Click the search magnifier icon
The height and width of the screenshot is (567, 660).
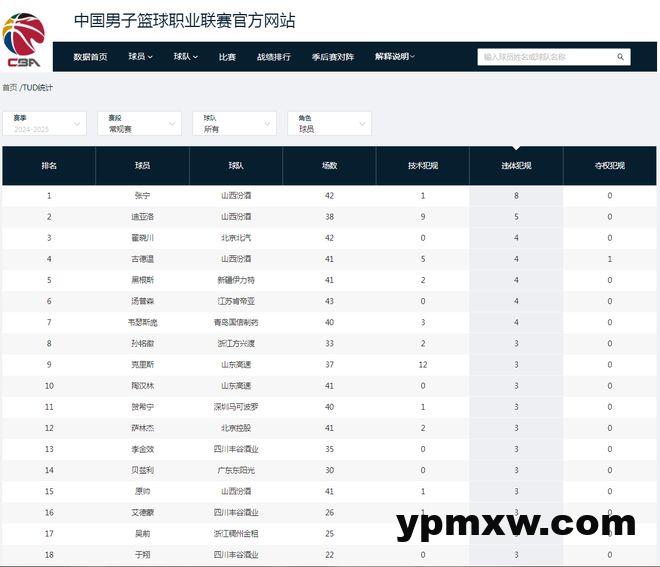620,58
